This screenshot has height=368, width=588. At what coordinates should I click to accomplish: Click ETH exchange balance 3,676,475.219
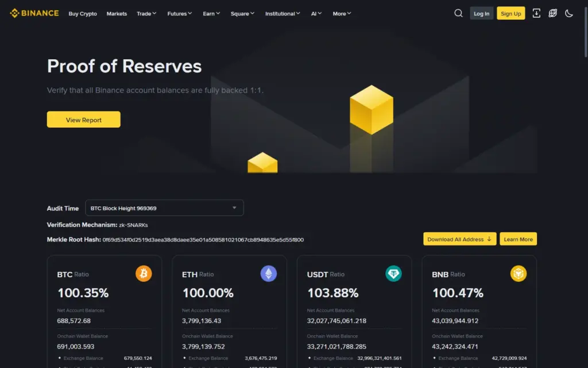(261, 358)
